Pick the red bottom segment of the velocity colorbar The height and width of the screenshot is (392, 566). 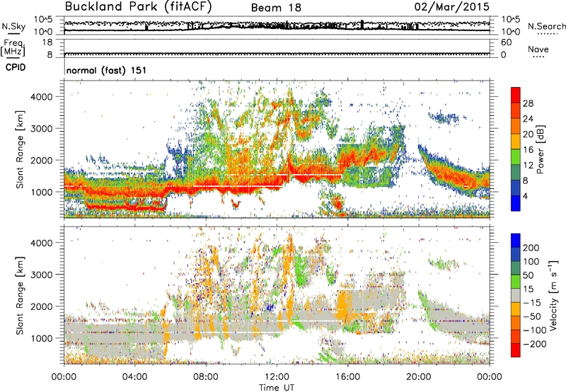(516, 350)
